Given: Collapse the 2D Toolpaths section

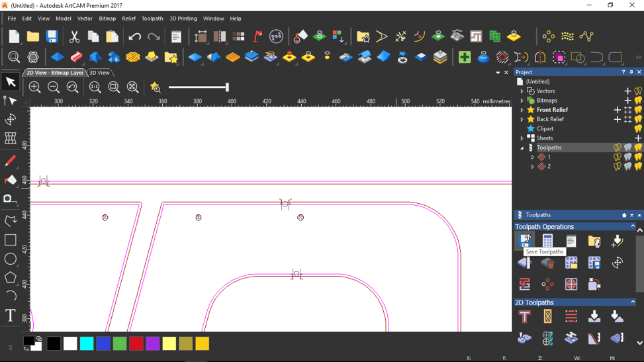Looking at the screenshot, I should 633,302.
